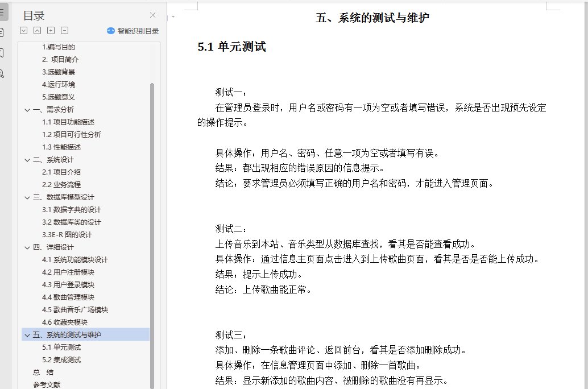The height and width of the screenshot is (389, 588).
Task: Click the 测试一： line in document
Action: point(231,92)
